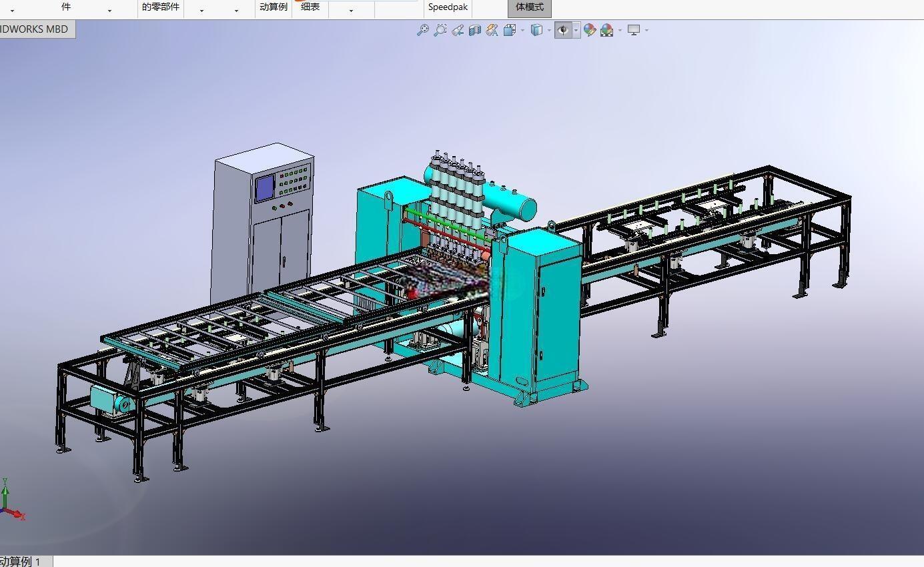The width and height of the screenshot is (924, 567).
Task: Toggle the Hide/Show Items eye button
Action: click(x=563, y=30)
